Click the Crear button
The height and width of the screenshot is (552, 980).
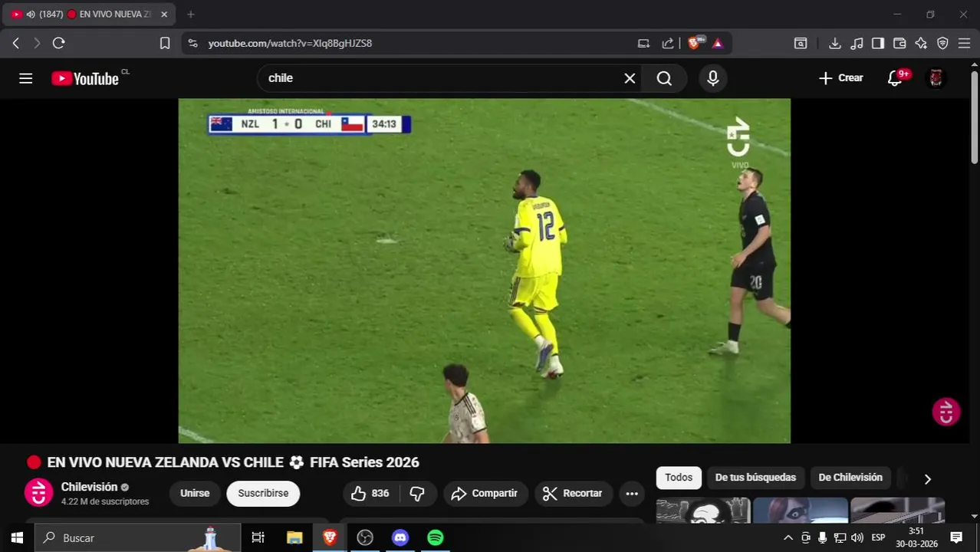click(841, 78)
